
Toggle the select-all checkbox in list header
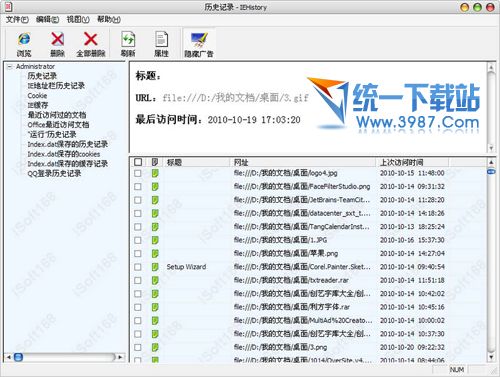(138, 162)
